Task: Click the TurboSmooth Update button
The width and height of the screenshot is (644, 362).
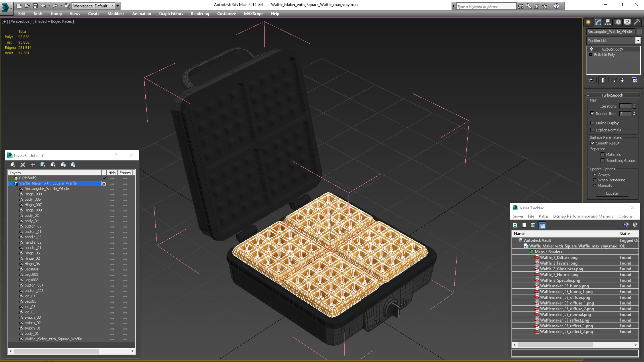Action: (612, 193)
